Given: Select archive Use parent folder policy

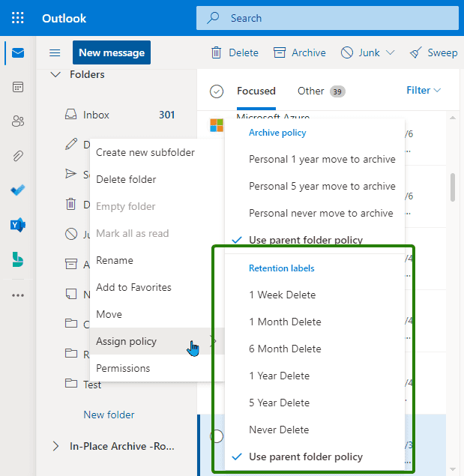Looking at the screenshot, I should coord(315,240).
